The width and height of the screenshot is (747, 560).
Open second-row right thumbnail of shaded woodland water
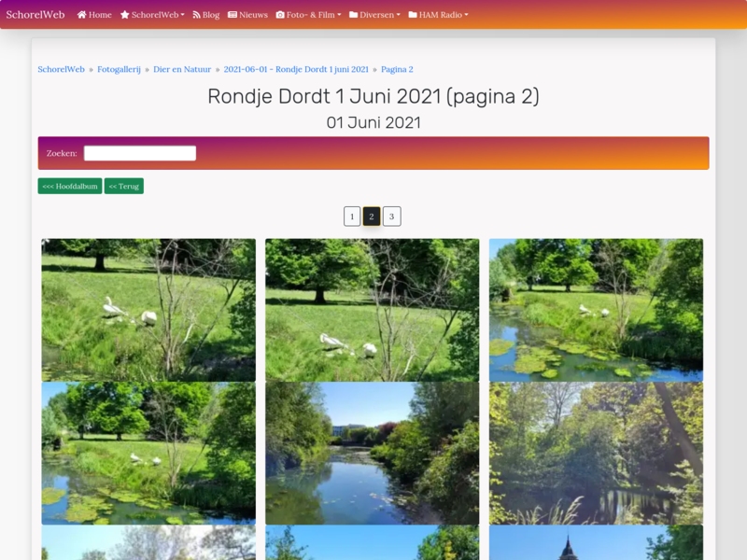pos(596,454)
